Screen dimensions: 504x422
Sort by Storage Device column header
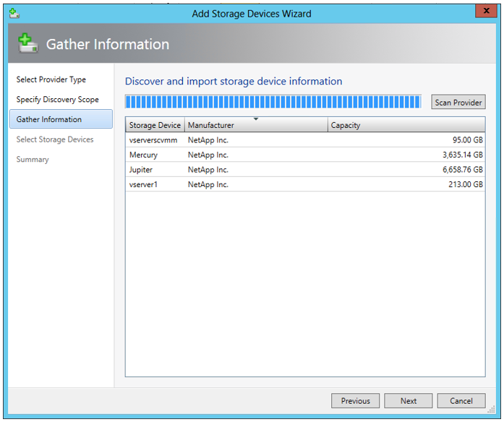click(155, 125)
